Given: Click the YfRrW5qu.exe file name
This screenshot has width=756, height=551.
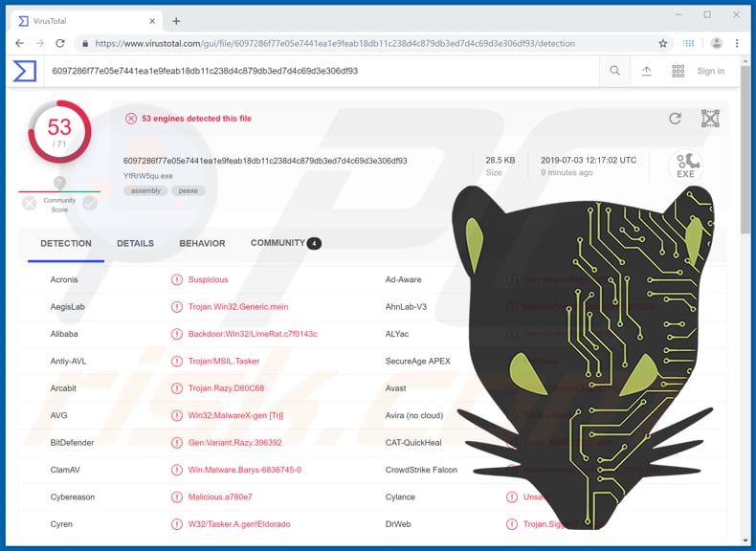Looking at the screenshot, I should [x=148, y=176].
